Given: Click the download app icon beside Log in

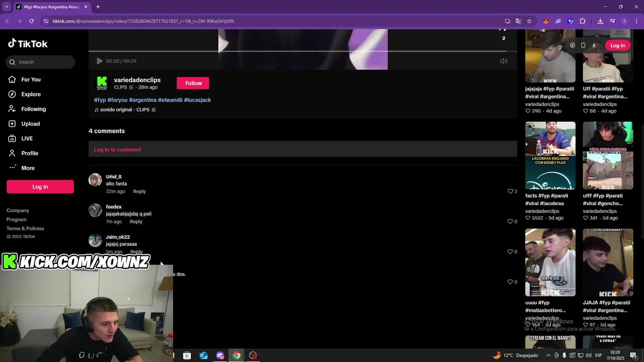Looking at the screenshot, I should click(594, 45).
